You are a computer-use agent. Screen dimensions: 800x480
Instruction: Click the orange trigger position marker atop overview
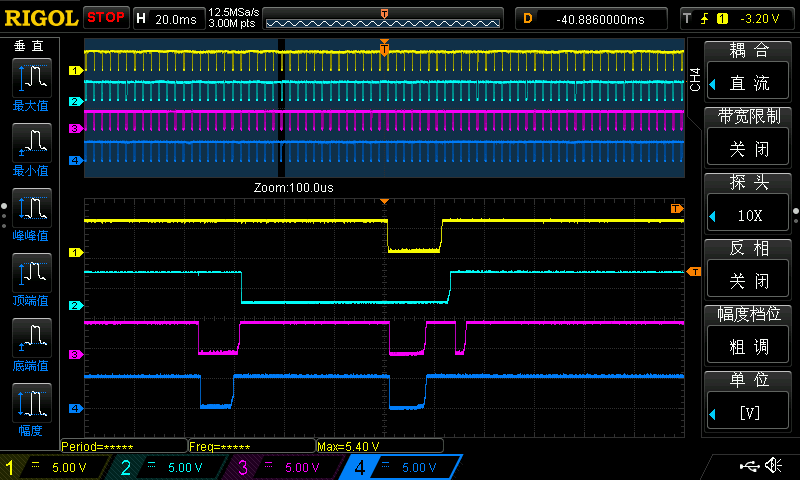384,48
